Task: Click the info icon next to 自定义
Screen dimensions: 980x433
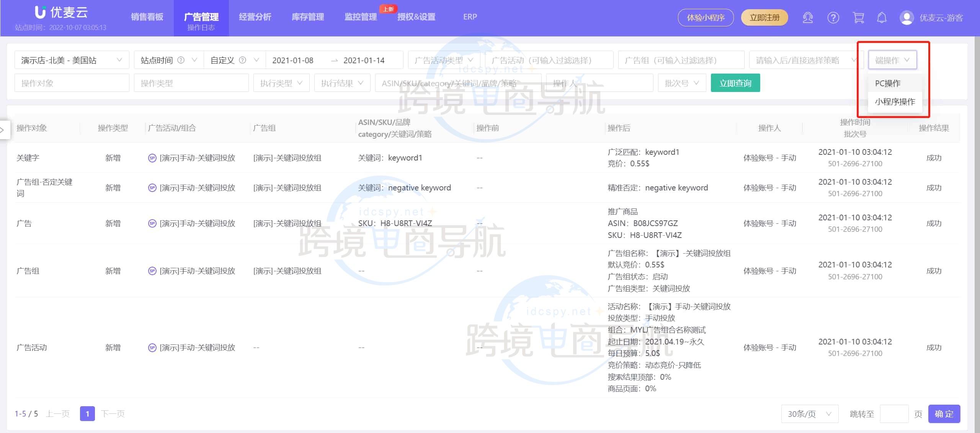Action: coord(243,60)
